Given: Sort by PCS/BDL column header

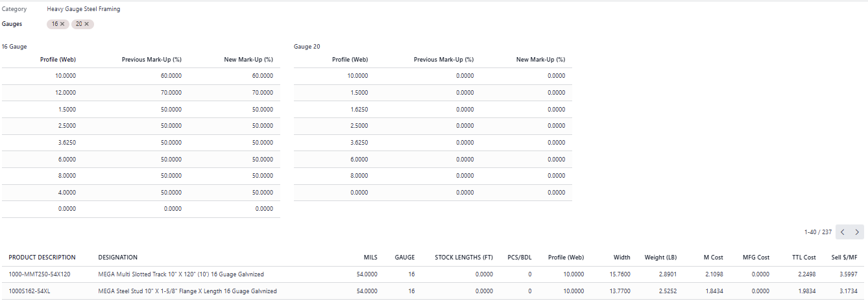Looking at the screenshot, I should point(520,258).
